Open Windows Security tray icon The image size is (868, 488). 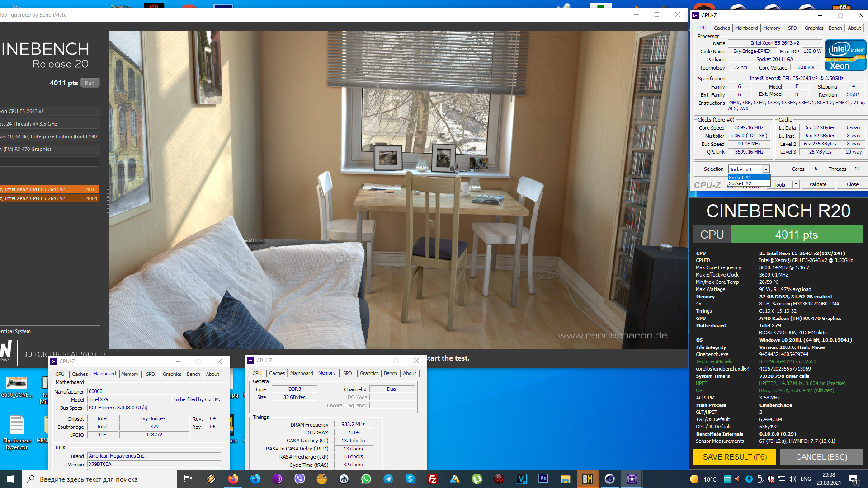pos(771,479)
